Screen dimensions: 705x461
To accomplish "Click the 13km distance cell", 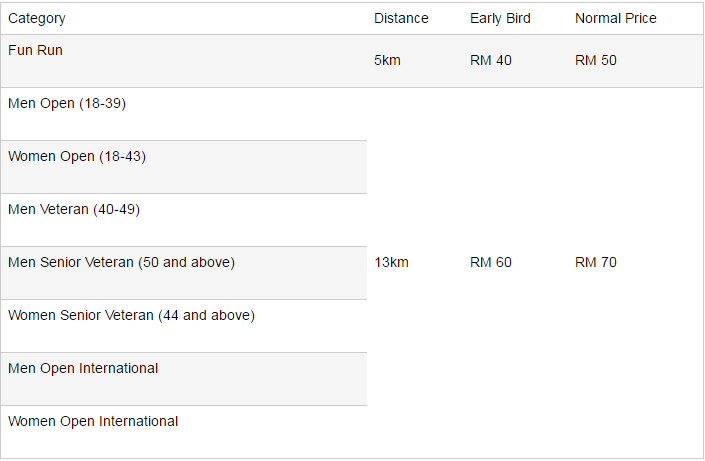I will coord(391,262).
